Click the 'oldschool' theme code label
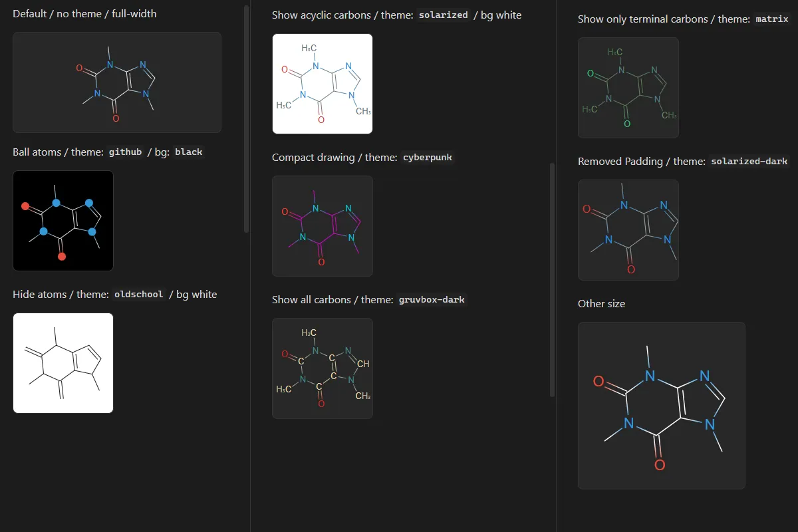 pyautogui.click(x=139, y=294)
